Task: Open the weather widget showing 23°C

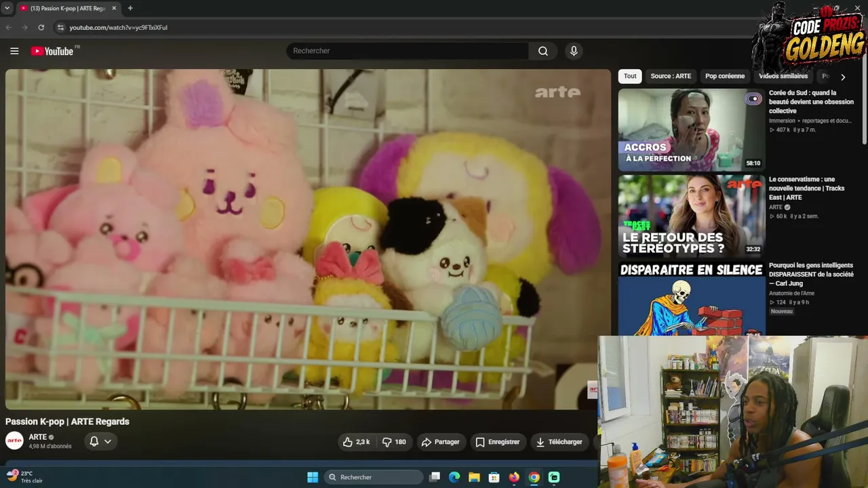Action: tap(26, 477)
